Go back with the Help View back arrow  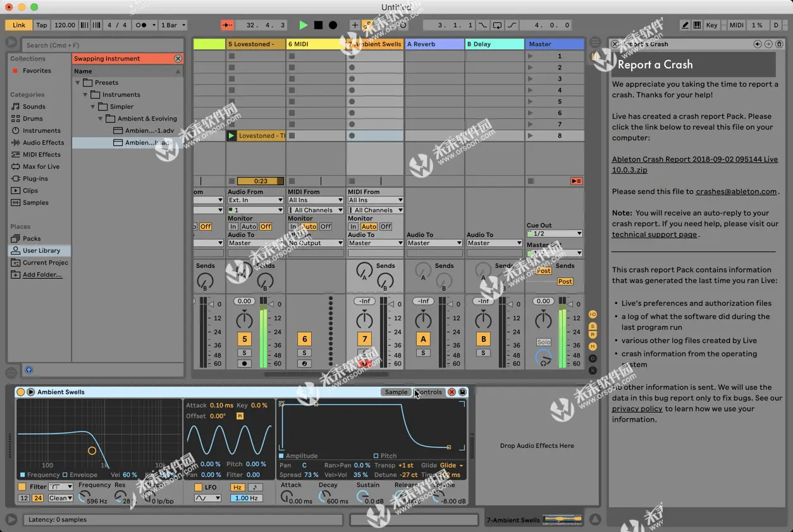(x=758, y=44)
